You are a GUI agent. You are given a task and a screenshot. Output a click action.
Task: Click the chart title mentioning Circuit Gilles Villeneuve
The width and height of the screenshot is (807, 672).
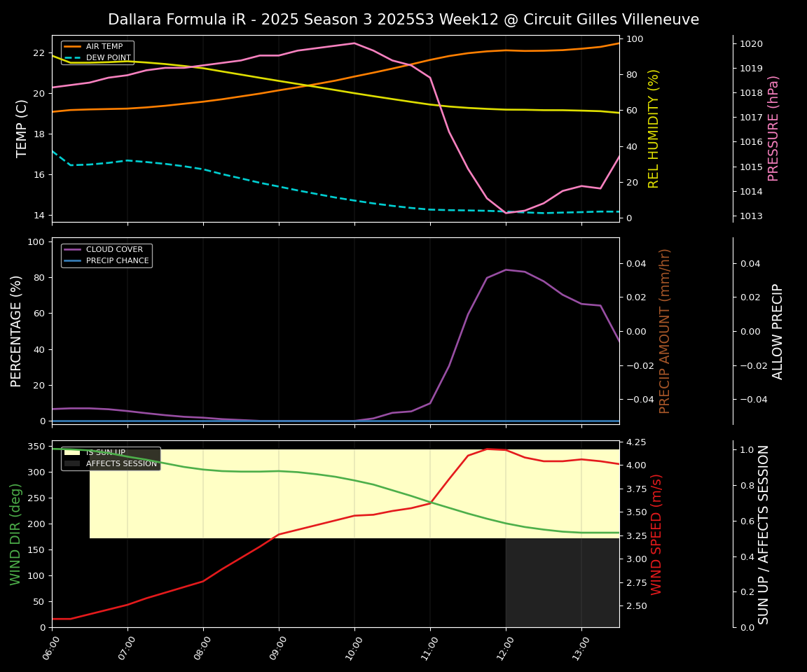coord(403,20)
